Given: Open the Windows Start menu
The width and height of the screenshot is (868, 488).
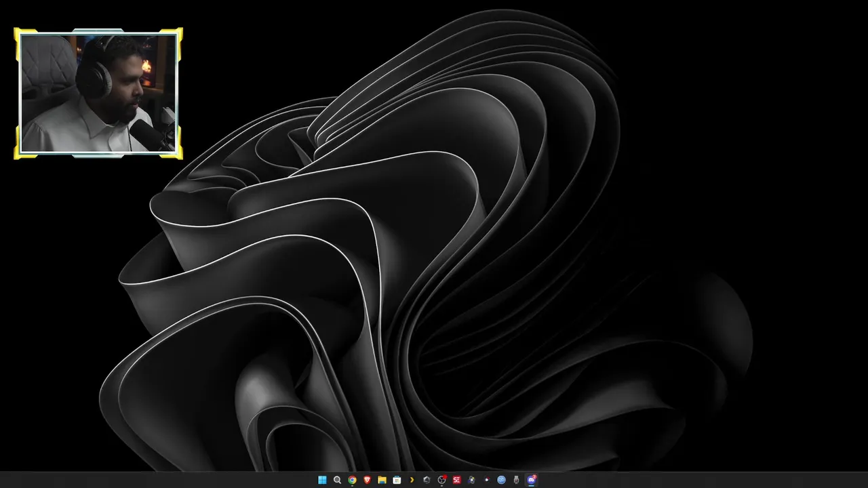Looking at the screenshot, I should pyautogui.click(x=322, y=480).
